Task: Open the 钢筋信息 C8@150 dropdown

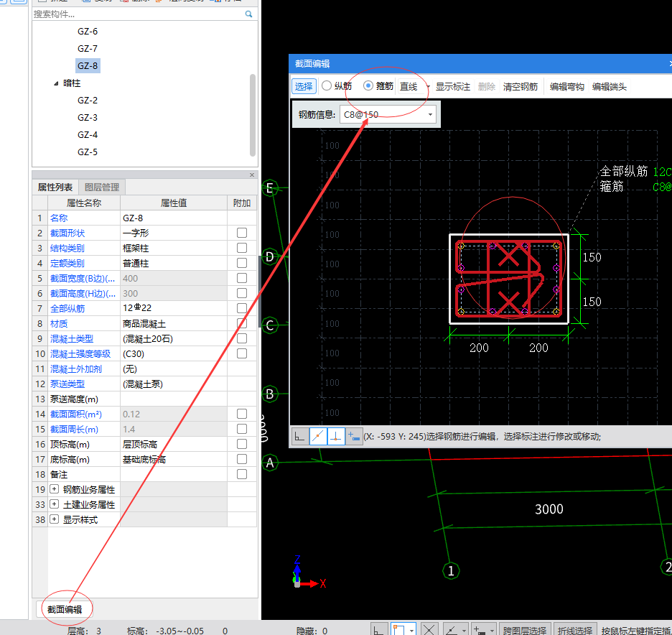Action: click(x=430, y=114)
